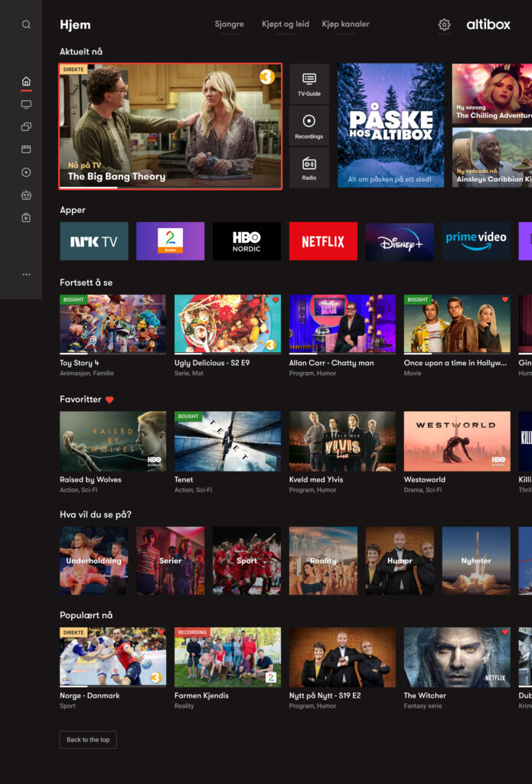Click the Back to the top button

pos(88,740)
